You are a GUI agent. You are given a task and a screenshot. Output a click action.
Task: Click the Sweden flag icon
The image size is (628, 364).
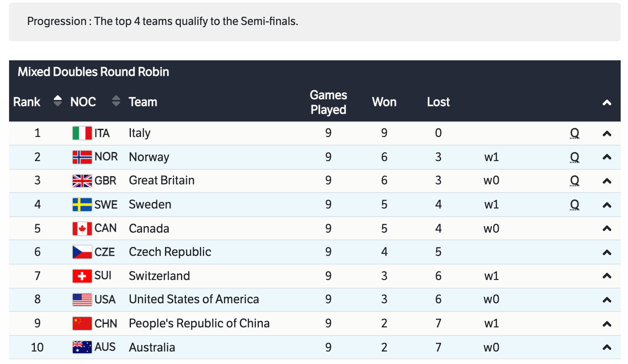pyautogui.click(x=82, y=205)
